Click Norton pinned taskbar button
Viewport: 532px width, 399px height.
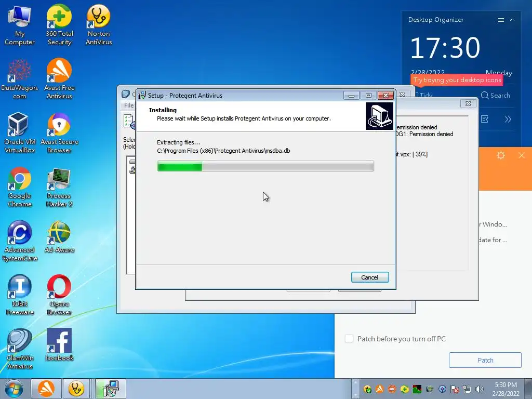pos(76,389)
